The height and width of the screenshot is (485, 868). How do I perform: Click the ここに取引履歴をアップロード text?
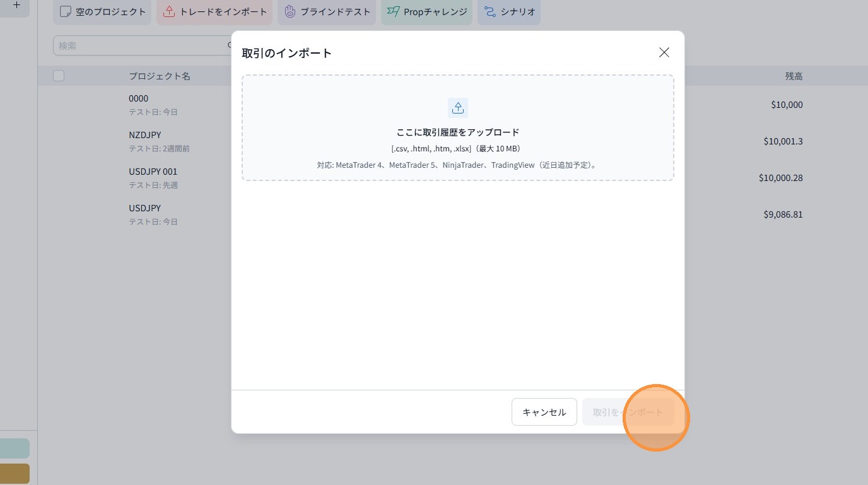point(458,132)
